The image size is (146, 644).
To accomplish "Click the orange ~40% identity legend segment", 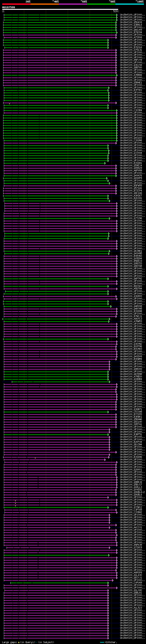I will pos(45,4).
